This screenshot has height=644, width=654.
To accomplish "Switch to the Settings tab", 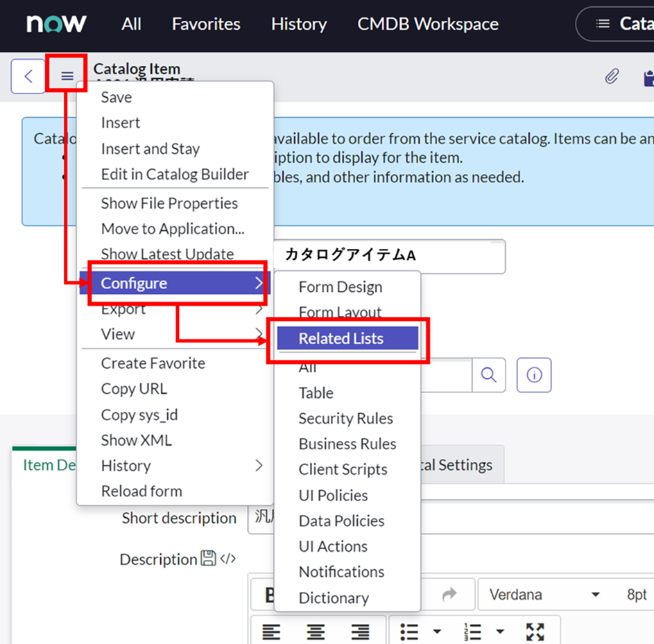I will coord(462,464).
